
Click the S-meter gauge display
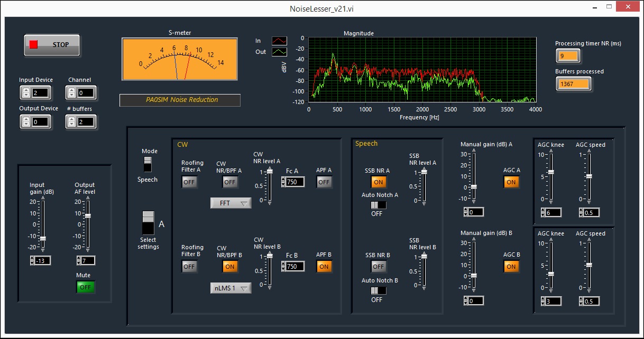pyautogui.click(x=180, y=59)
